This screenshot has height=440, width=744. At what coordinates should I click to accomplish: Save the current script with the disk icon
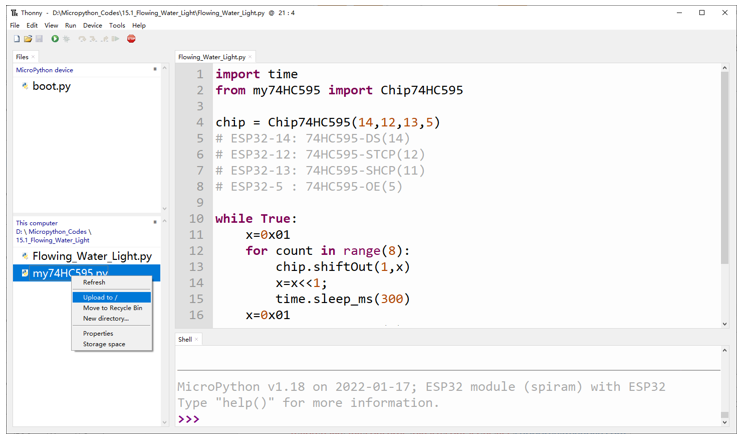coord(39,39)
